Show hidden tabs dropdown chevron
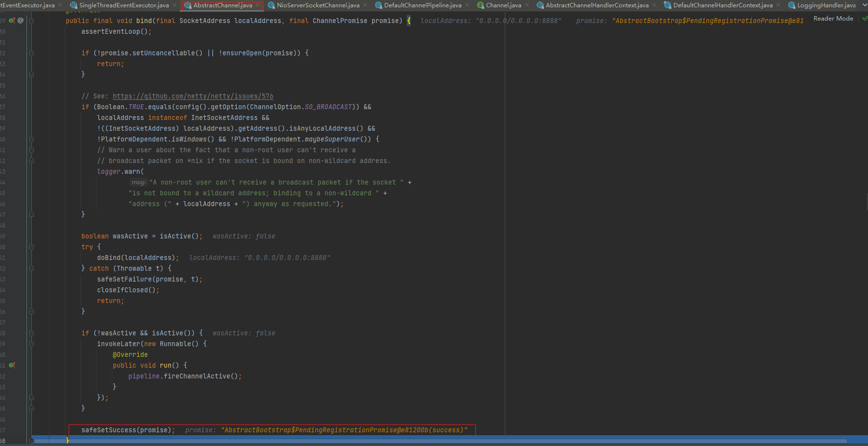This screenshot has height=446, width=868. [x=865, y=5]
